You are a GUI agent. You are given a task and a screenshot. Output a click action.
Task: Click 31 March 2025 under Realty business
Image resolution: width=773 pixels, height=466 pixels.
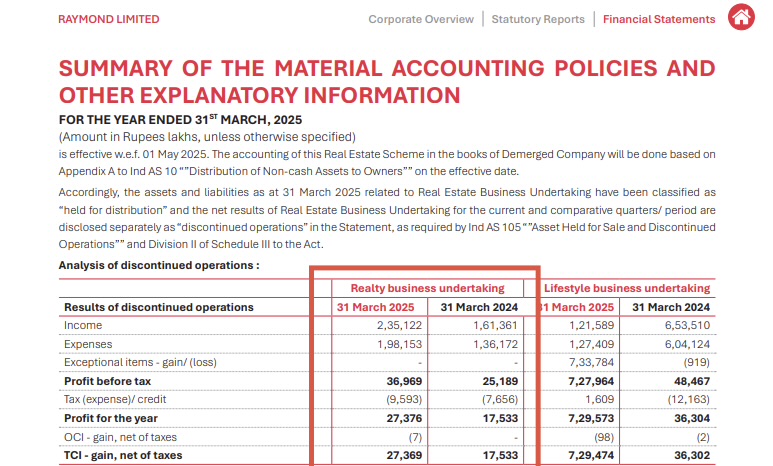click(379, 307)
